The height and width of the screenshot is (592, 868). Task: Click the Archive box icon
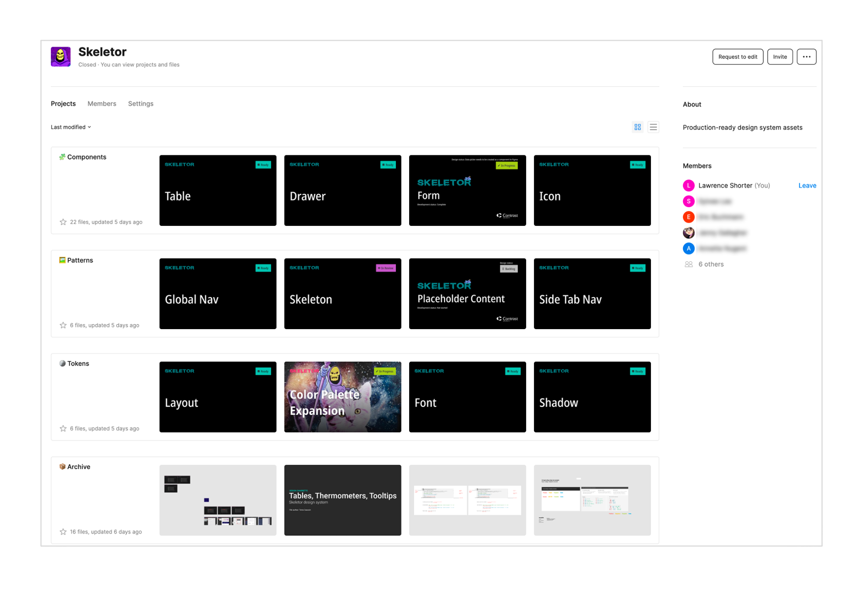pyautogui.click(x=62, y=467)
